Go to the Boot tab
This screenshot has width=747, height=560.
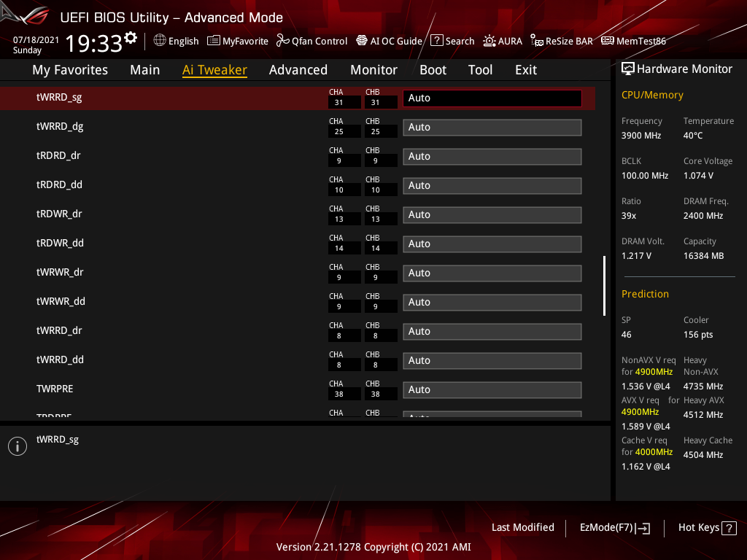click(x=433, y=69)
